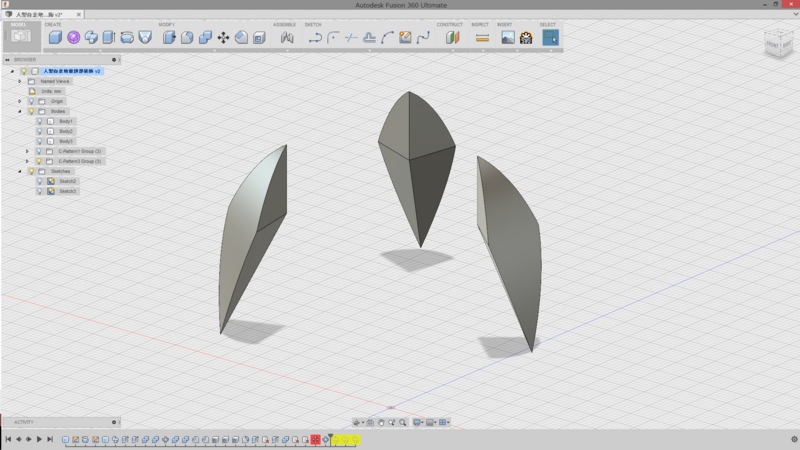Click the Insert McMaster-Carr gear icon

(526, 37)
